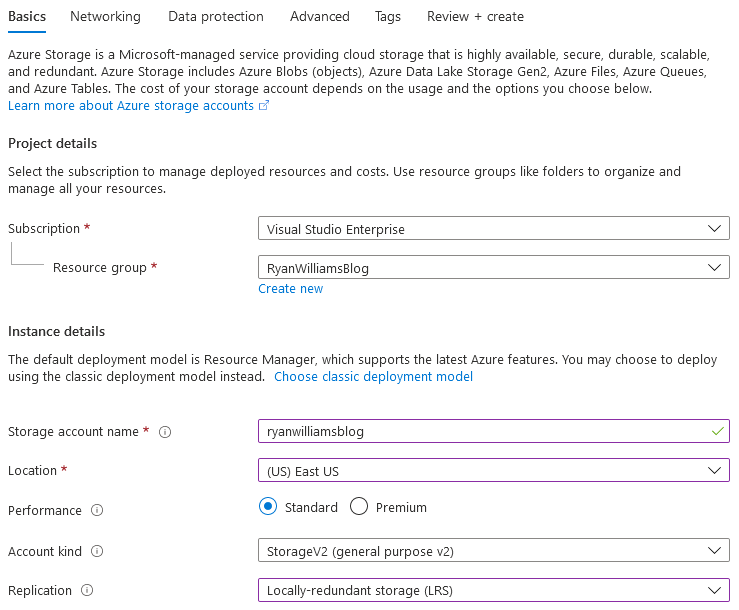Image resolution: width=739 pixels, height=610 pixels.
Task: Expand the Replication dropdown
Action: [493, 590]
